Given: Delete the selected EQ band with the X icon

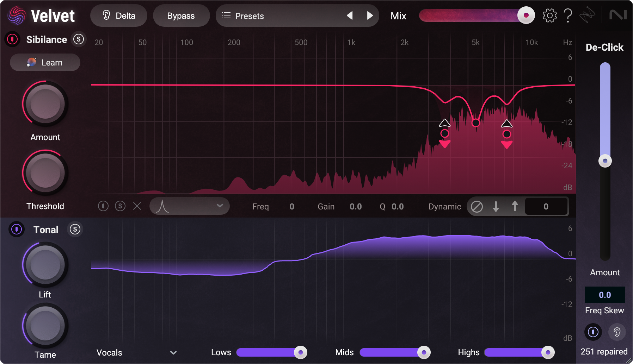Looking at the screenshot, I should [137, 206].
